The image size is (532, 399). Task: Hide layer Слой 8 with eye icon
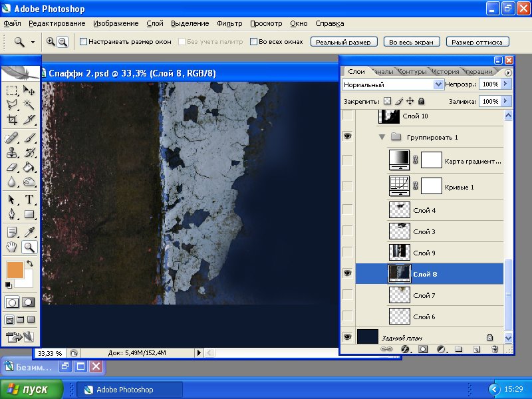(x=346, y=273)
